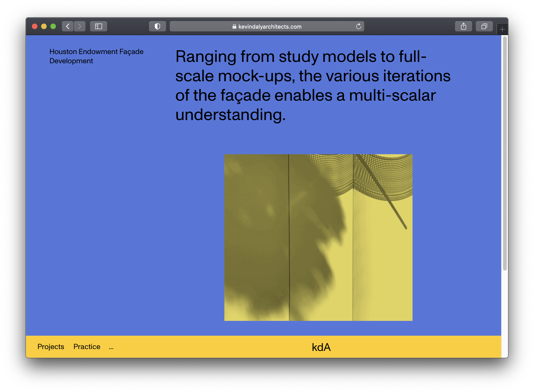Viewport: 534px width, 392px height.
Task: Show all tabs overview icon
Action: 484,26
